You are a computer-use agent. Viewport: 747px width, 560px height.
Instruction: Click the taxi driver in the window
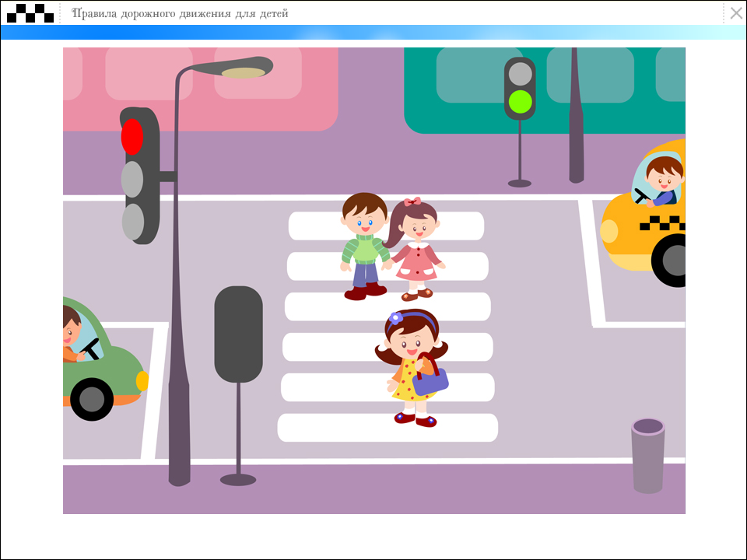663,180
